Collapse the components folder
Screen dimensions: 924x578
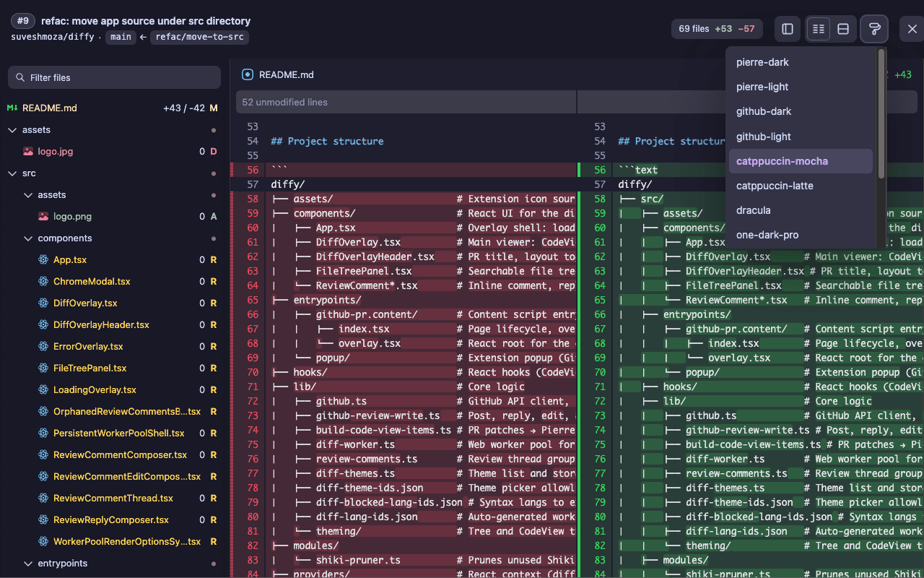[28, 238]
